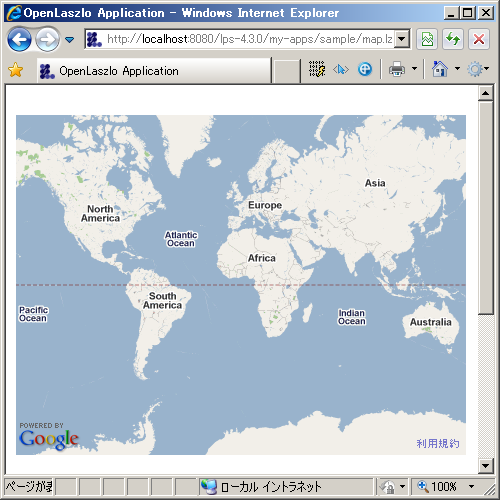500x500 pixels.
Task: Click the scrollbar up arrow
Action: click(486, 93)
